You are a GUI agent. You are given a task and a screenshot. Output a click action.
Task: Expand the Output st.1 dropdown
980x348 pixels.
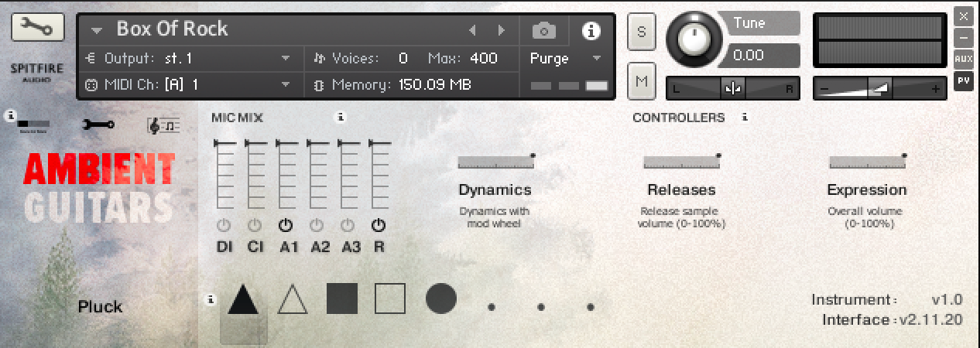point(286,59)
